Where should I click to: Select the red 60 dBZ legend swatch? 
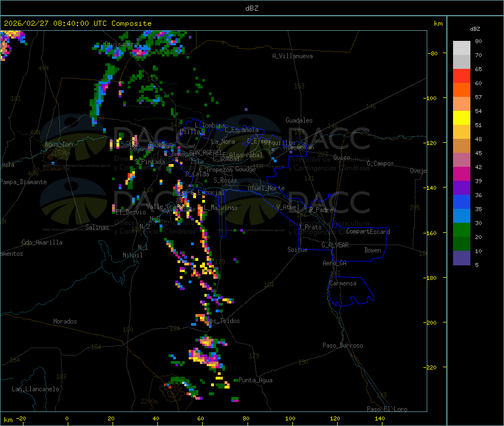(461, 76)
